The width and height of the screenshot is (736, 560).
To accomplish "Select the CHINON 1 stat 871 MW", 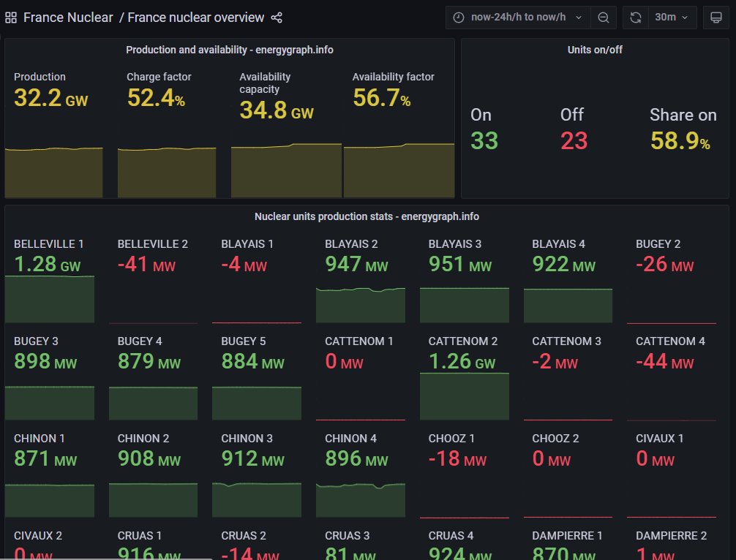I will [x=45, y=458].
